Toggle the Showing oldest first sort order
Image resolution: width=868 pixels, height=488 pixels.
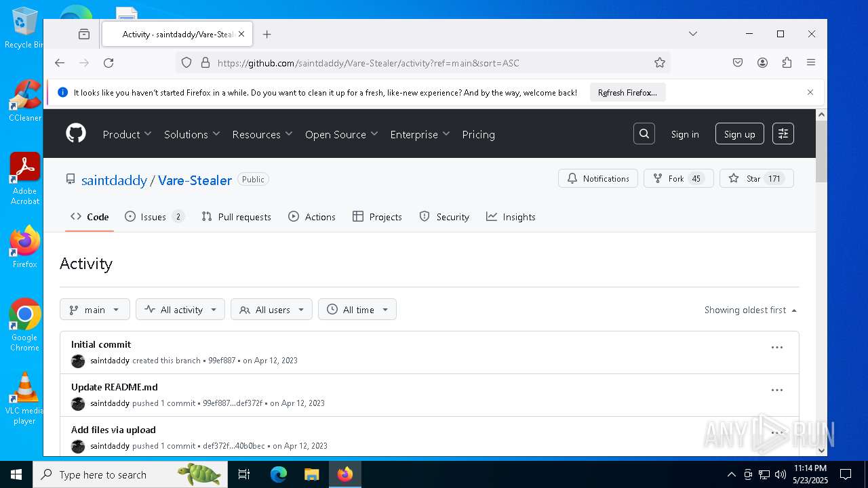751,310
